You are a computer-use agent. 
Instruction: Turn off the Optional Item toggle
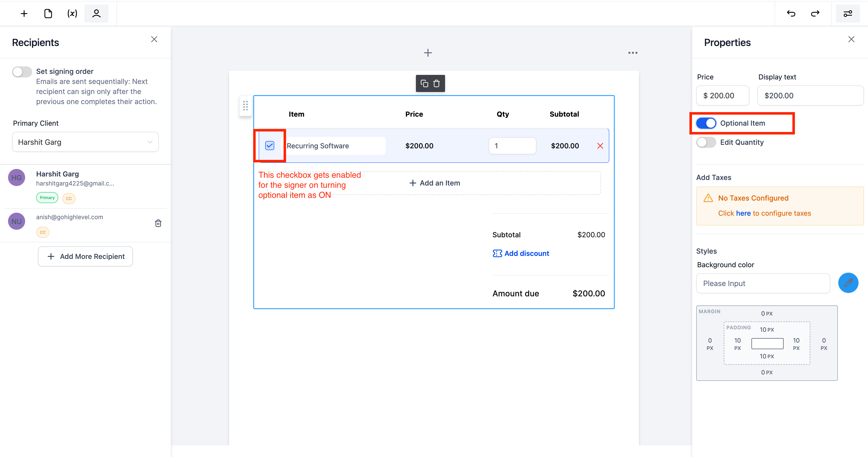point(706,123)
